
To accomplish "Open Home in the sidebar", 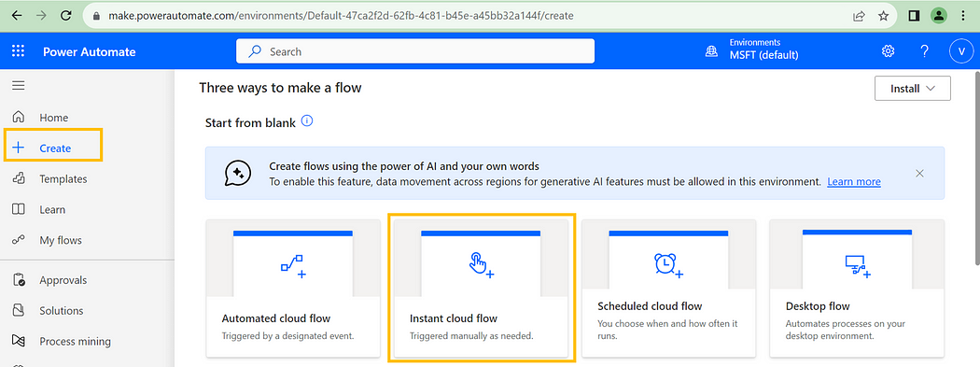I will (x=54, y=118).
